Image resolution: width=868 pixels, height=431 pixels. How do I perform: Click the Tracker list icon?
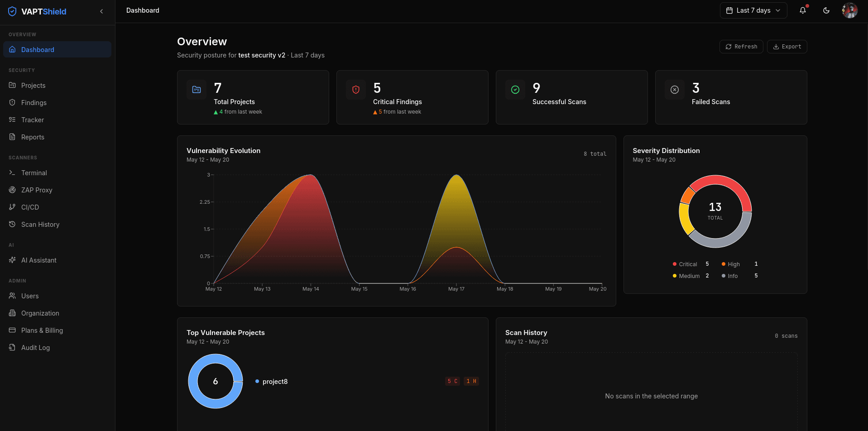point(12,120)
